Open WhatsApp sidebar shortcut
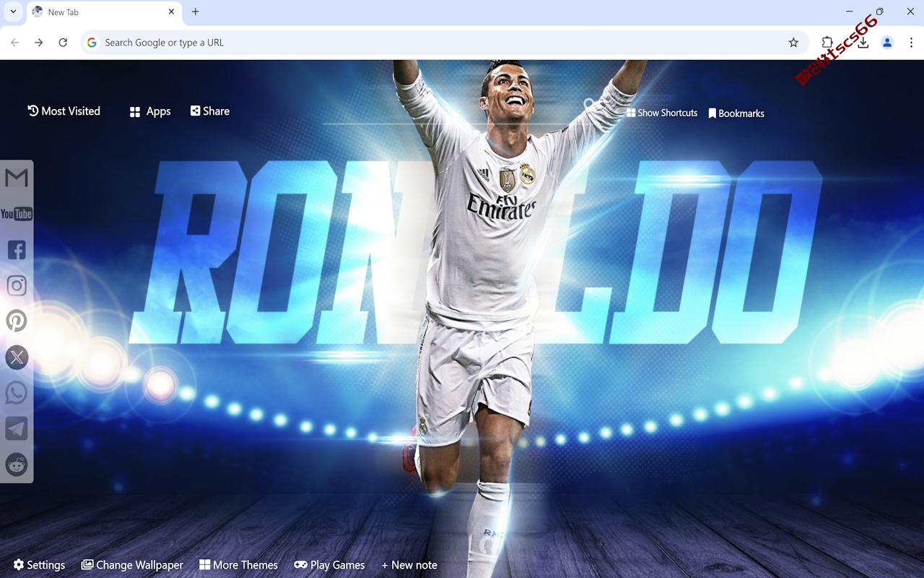Image resolution: width=924 pixels, height=578 pixels. tap(17, 393)
